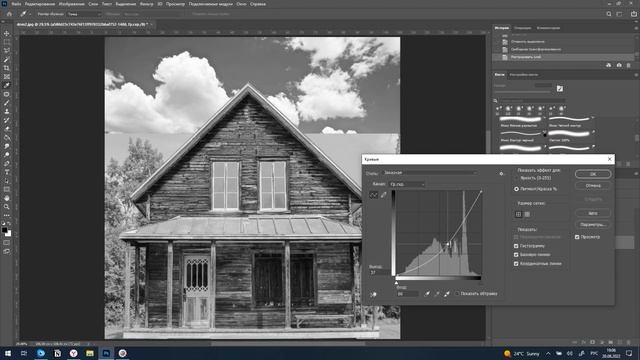Select the Rectangular Marquee tool

[7, 42]
